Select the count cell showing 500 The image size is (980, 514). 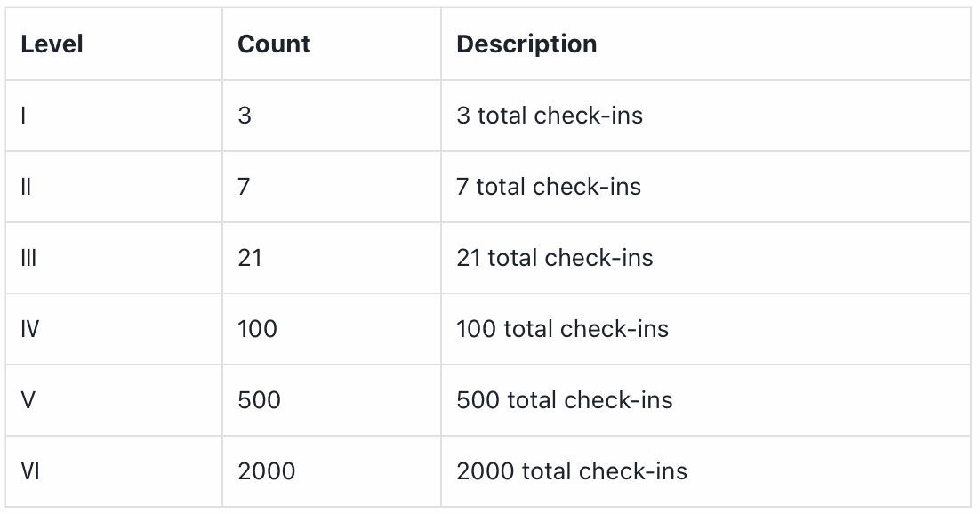(x=259, y=400)
